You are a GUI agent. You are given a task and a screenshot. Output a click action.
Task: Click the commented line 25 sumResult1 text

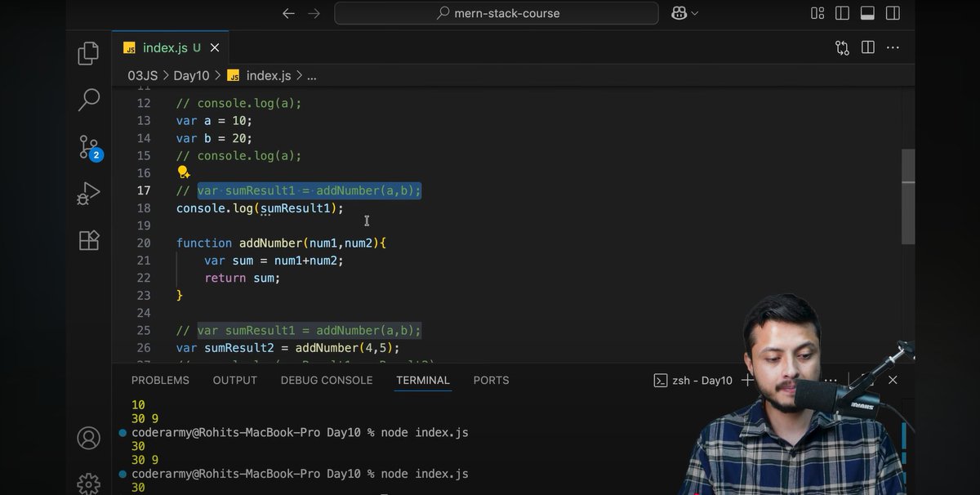[x=299, y=330]
